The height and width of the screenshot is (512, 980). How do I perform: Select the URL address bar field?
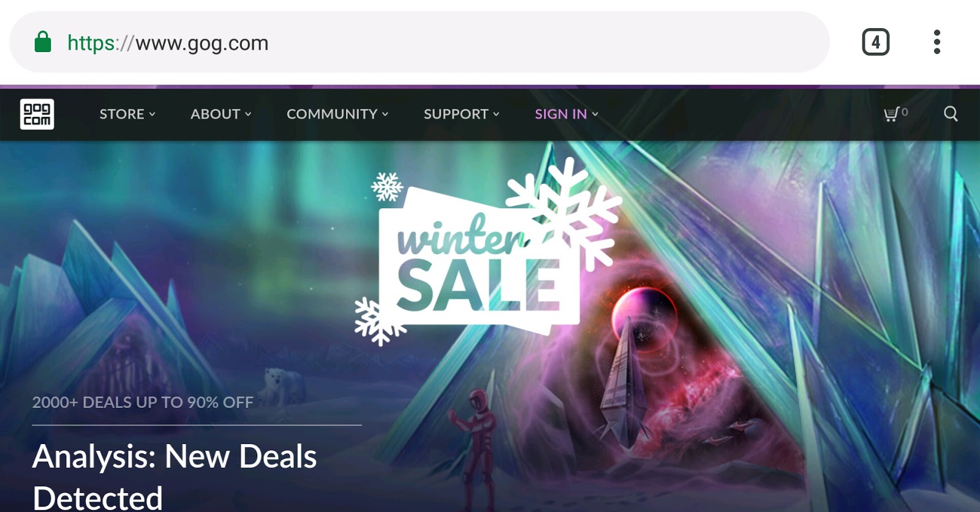tap(420, 42)
